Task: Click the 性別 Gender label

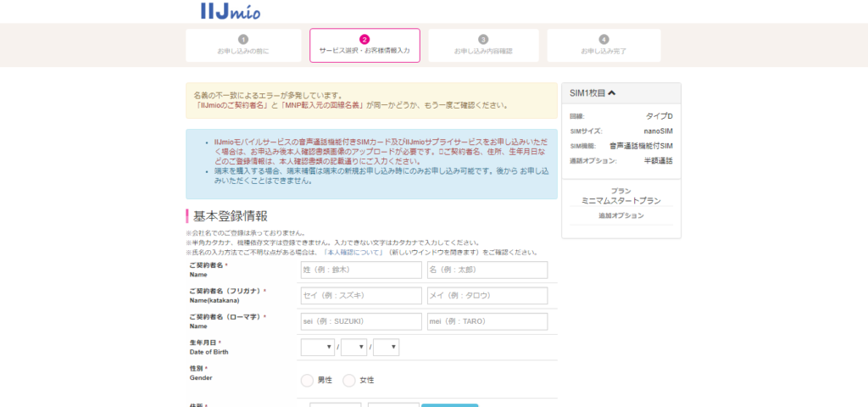Action: (201, 373)
